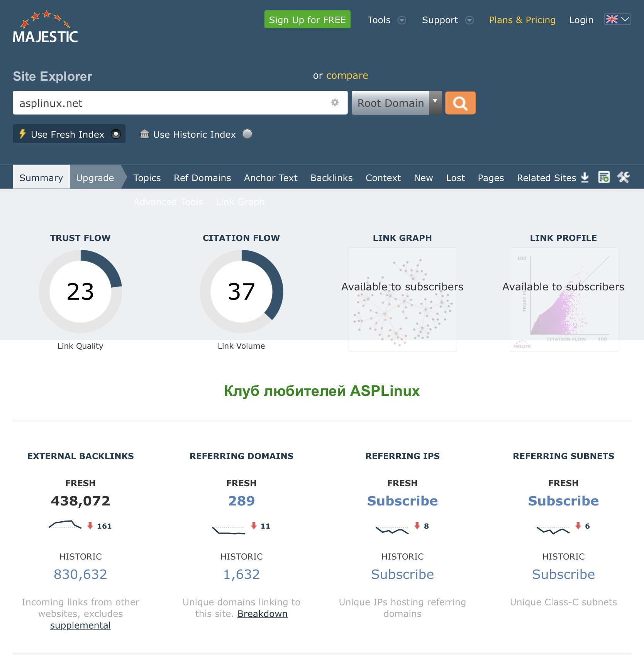
Task: Open the Context tab
Action: (383, 178)
